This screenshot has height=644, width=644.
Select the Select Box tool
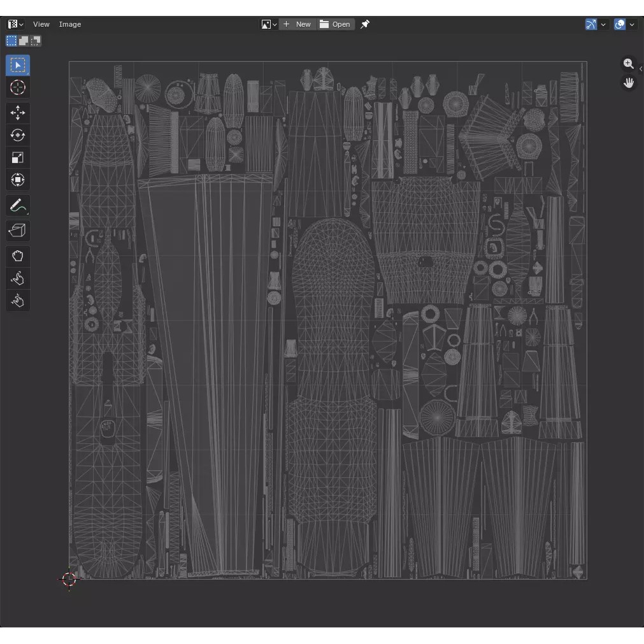coord(18,66)
